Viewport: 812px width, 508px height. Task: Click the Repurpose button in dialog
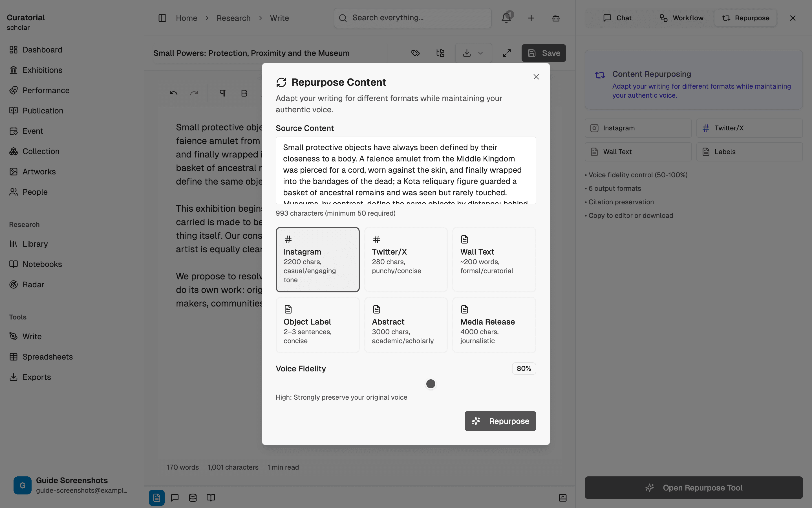[x=500, y=421]
